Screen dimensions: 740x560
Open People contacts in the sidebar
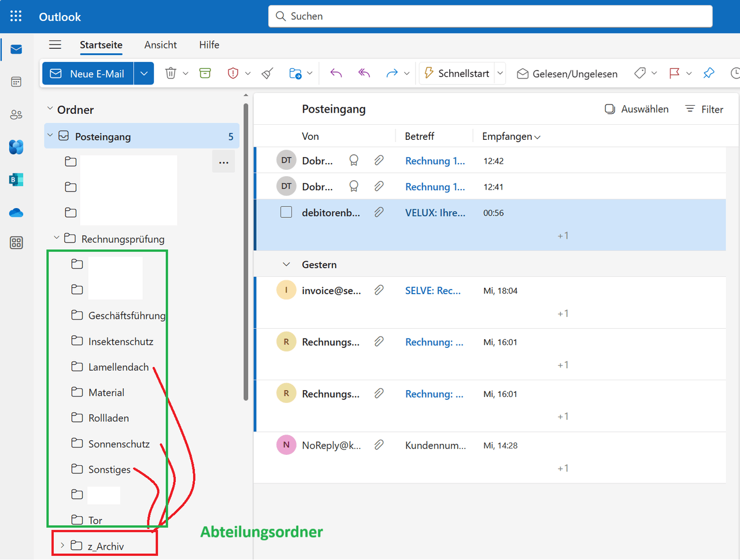(x=16, y=114)
